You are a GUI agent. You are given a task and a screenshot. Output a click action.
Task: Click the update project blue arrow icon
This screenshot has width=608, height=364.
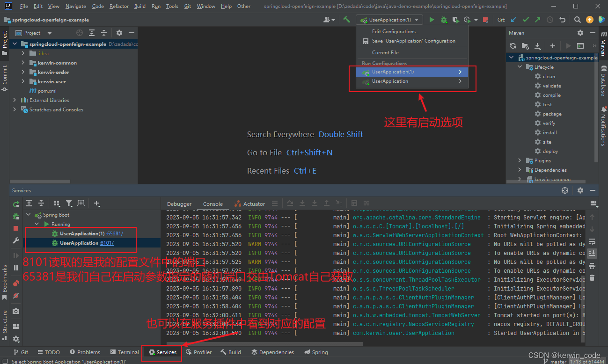[x=513, y=20]
